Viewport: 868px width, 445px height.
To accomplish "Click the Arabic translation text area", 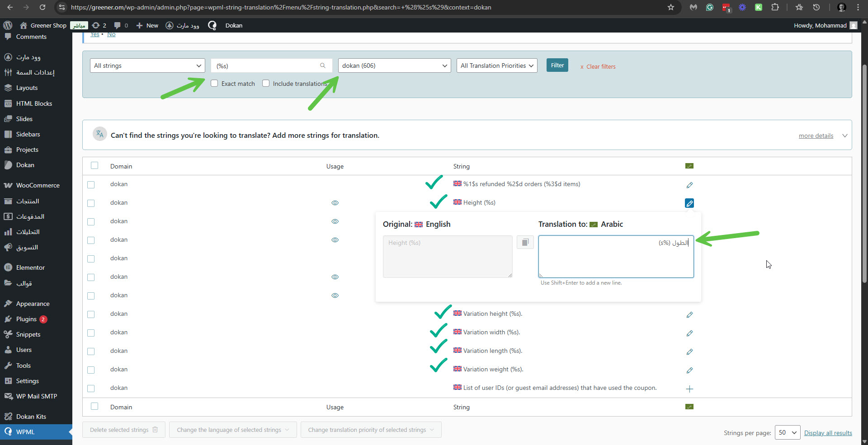I will point(616,256).
